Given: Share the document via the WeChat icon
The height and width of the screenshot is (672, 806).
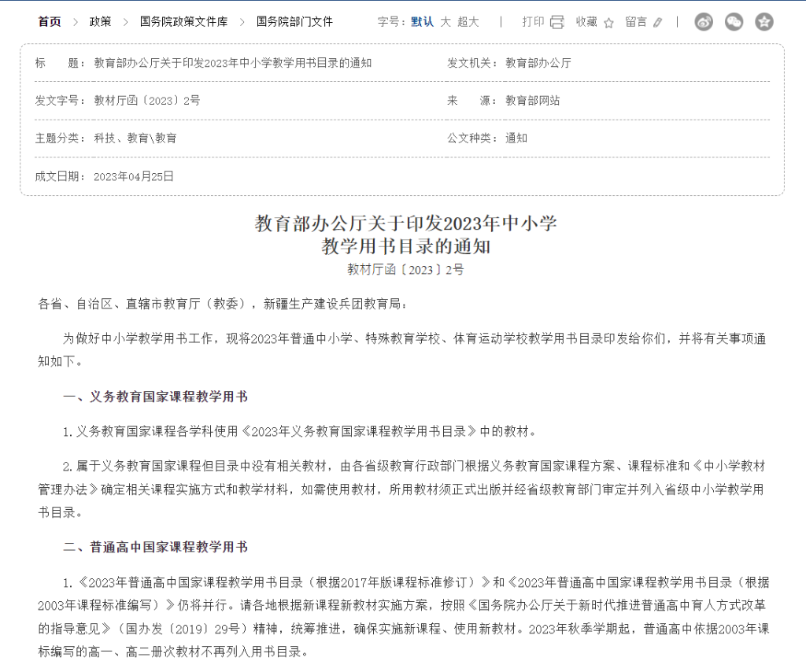Looking at the screenshot, I should point(734,22).
